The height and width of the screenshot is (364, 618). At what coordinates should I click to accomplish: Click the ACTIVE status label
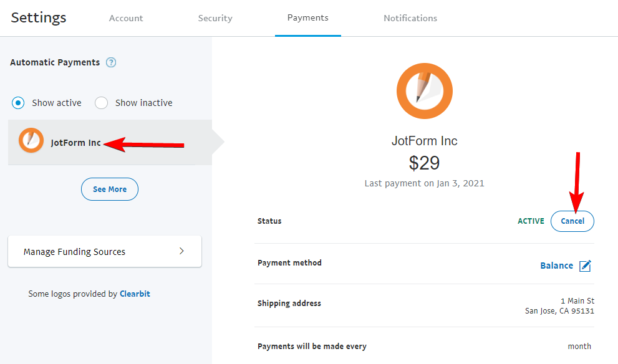(x=531, y=221)
